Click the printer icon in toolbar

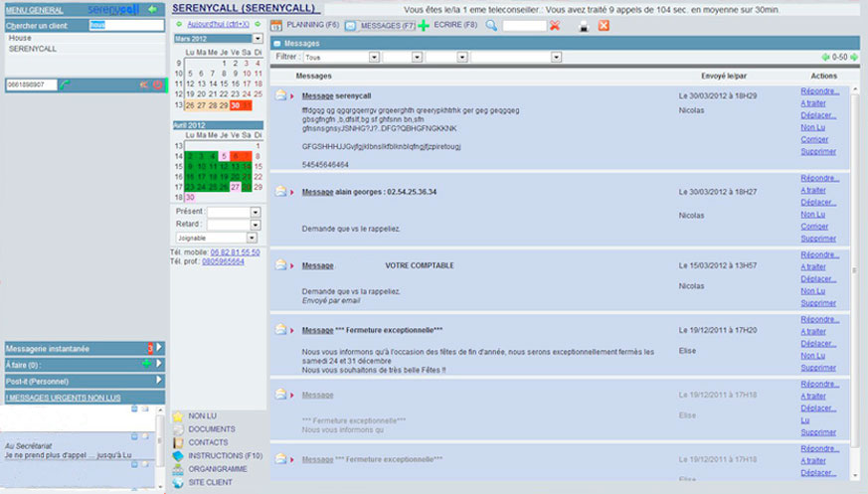pyautogui.click(x=584, y=26)
